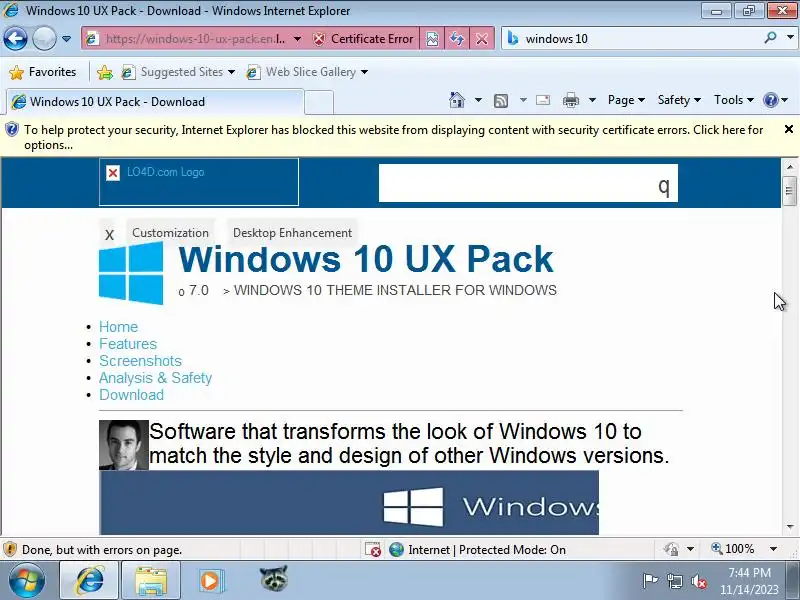The height and width of the screenshot is (600, 800).
Task: Click the q search button in site search
Action: tap(664, 186)
